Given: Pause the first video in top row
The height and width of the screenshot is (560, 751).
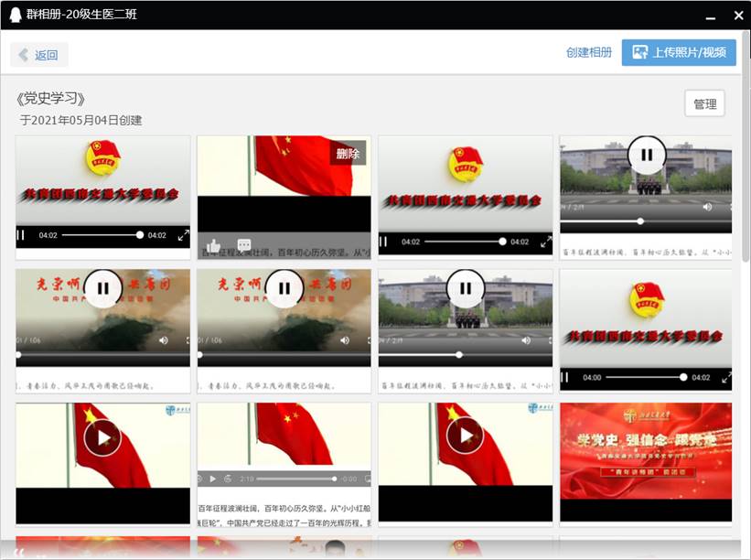Looking at the screenshot, I should tap(21, 235).
